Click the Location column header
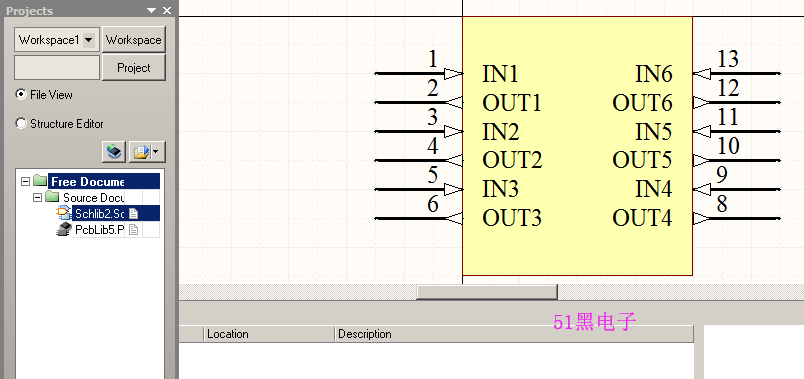This screenshot has width=804, height=379. 269,334
